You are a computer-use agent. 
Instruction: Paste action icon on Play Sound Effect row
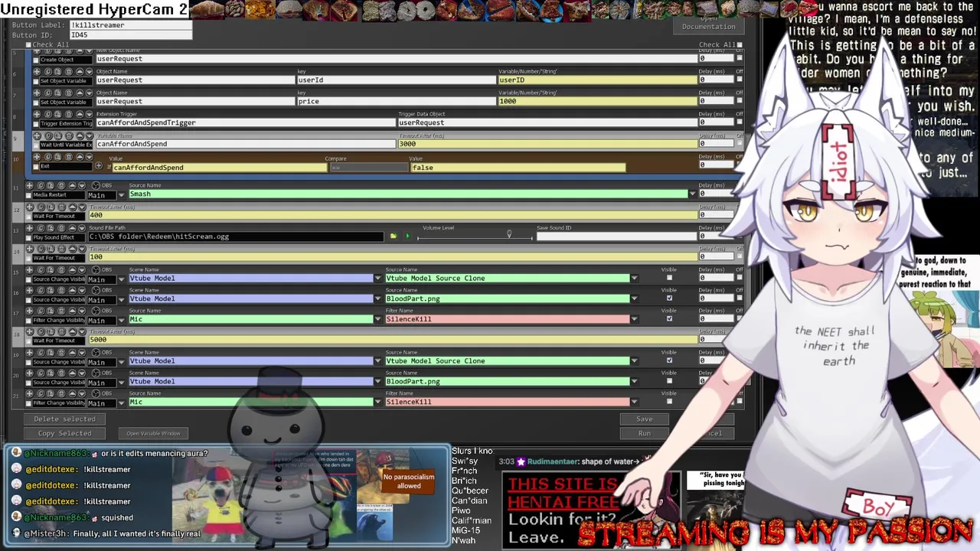[x=51, y=228]
